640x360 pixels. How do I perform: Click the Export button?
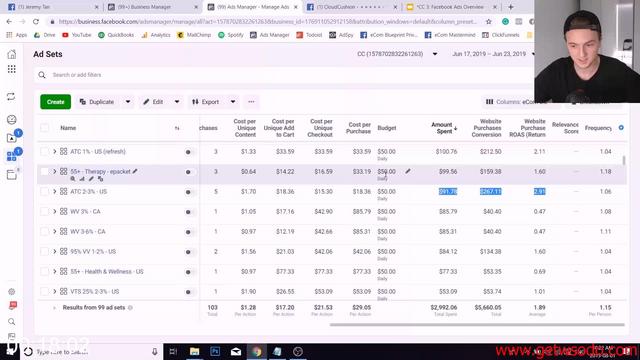[x=206, y=102]
